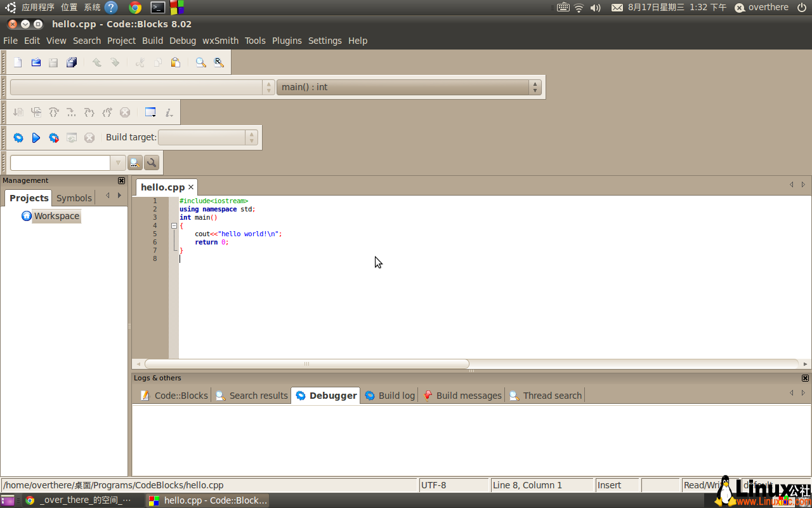Open incremental search options with the wrench icon
The height and width of the screenshot is (508, 812).
click(152, 163)
